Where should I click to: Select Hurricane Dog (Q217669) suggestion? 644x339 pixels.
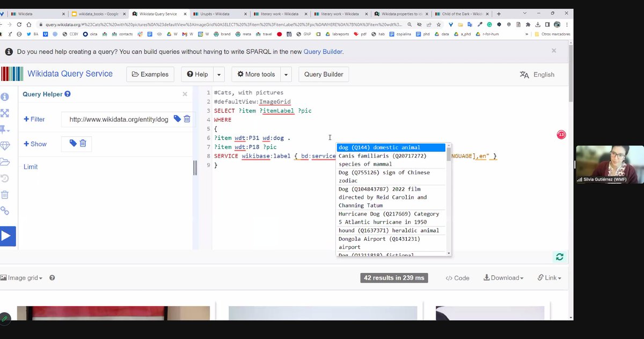click(x=391, y=218)
